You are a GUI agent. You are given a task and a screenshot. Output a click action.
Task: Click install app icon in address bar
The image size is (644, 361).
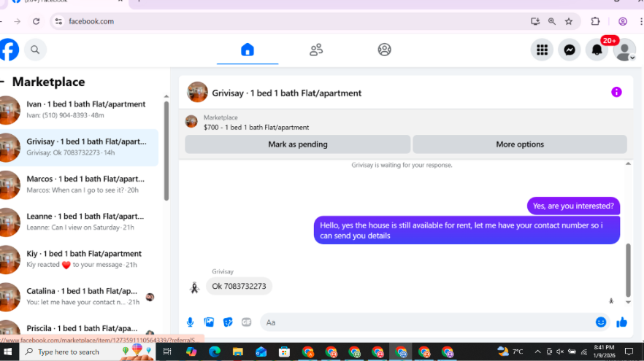534,21
